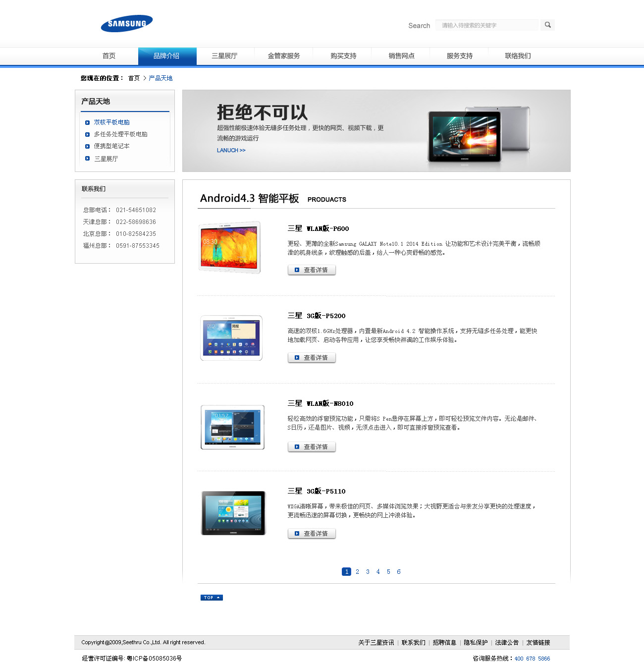Go to page 4
This screenshot has width=644, height=664.
coord(378,572)
